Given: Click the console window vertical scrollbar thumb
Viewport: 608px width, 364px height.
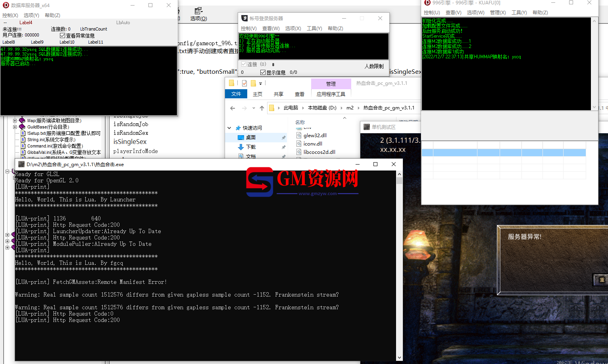Looking at the screenshot, I should (399, 181).
